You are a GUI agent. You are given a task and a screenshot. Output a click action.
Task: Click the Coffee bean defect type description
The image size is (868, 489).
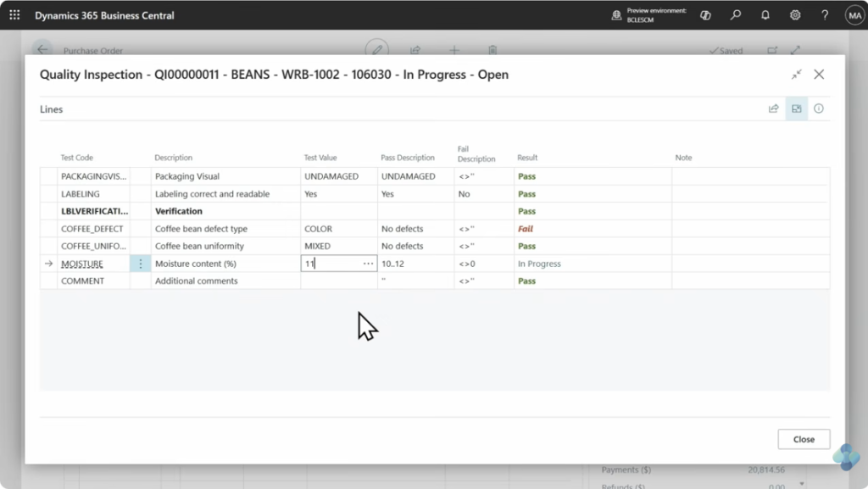(x=225, y=229)
